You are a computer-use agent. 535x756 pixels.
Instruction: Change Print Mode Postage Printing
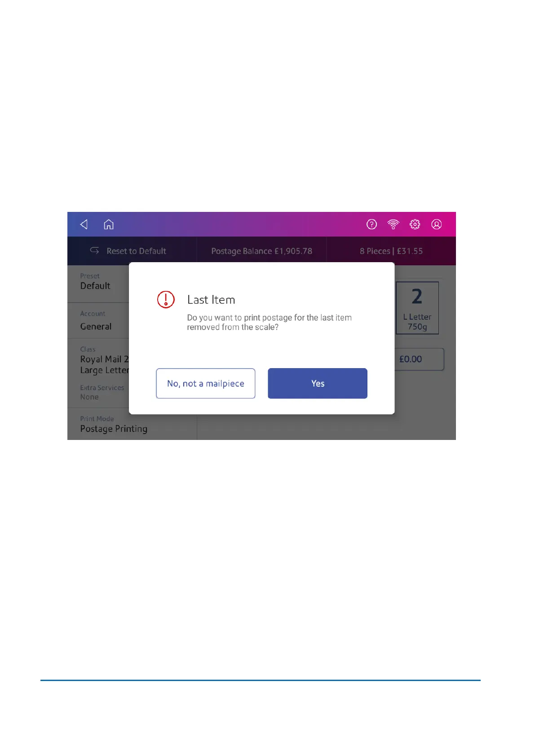tap(132, 424)
